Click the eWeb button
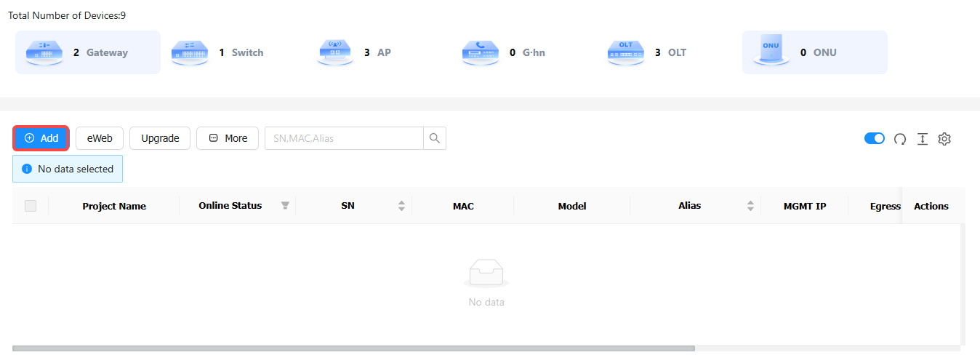Image resolution: width=980 pixels, height=363 pixels. (x=100, y=138)
